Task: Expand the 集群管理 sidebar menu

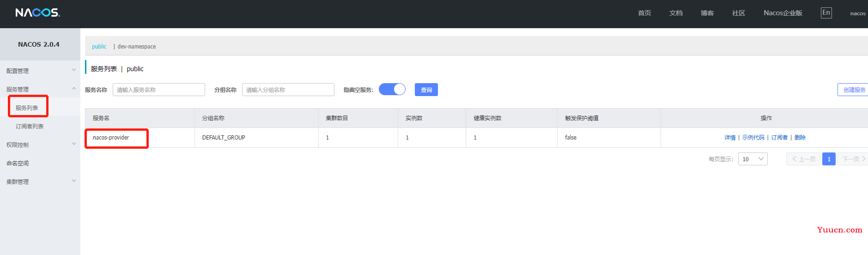Action: (40, 182)
